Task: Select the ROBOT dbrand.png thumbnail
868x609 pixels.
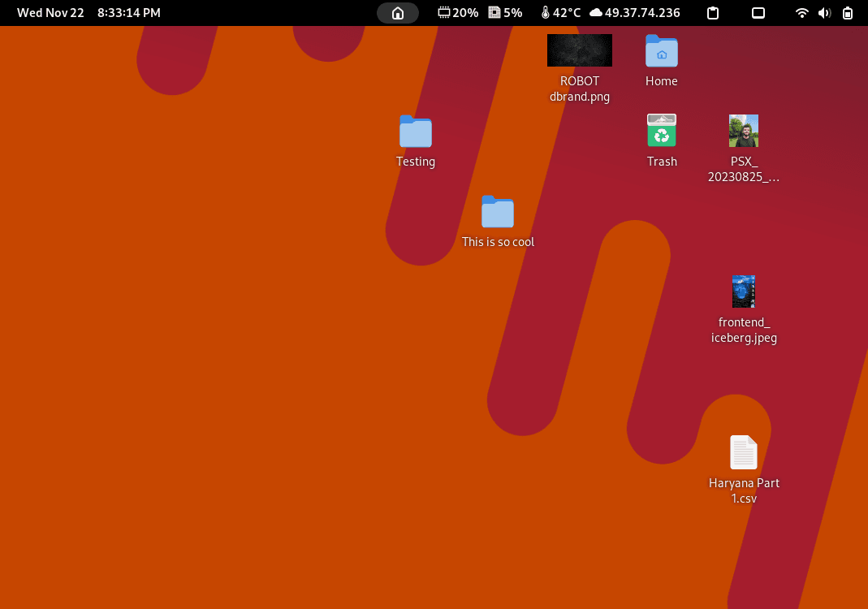Action: pos(580,50)
